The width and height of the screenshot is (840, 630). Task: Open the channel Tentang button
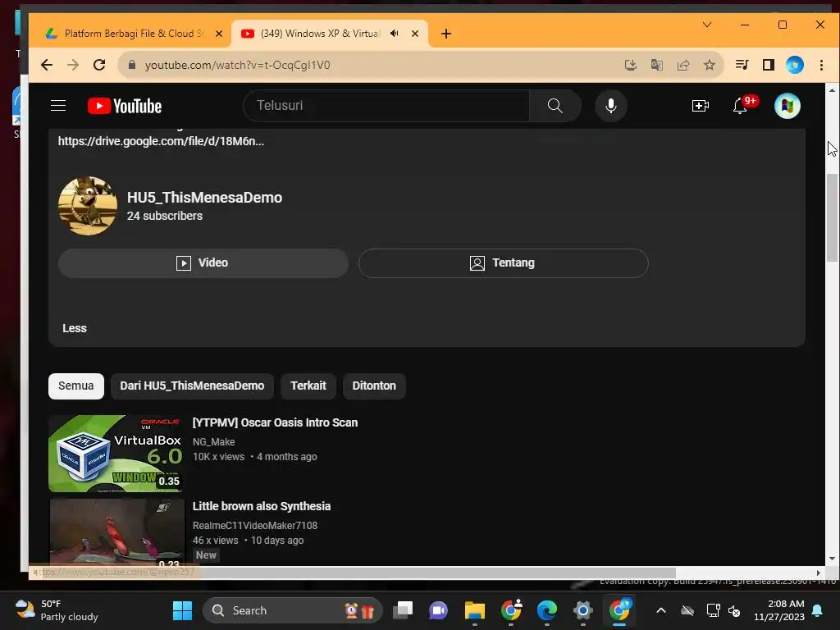coord(503,262)
